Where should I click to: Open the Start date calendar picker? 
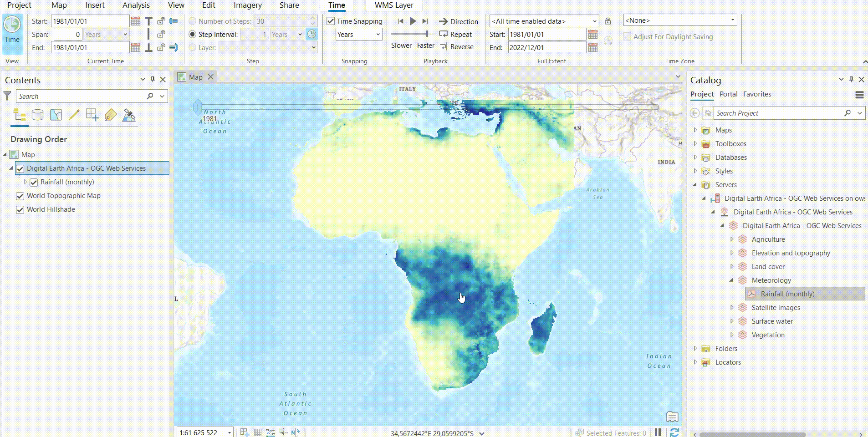pyautogui.click(x=135, y=21)
